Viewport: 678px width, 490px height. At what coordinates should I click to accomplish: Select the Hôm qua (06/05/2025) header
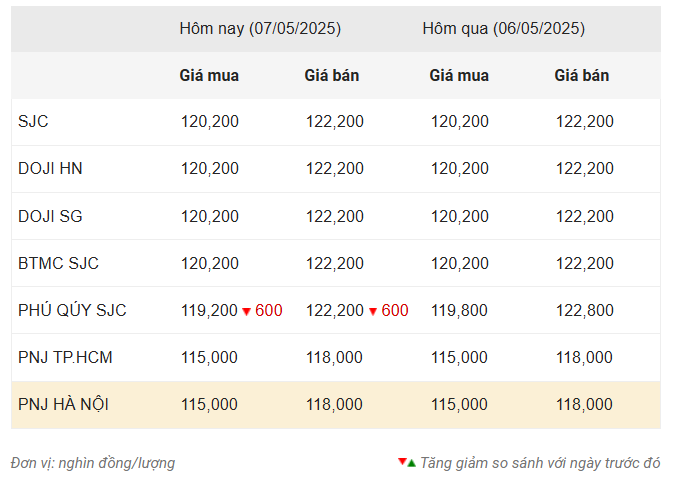tap(504, 29)
